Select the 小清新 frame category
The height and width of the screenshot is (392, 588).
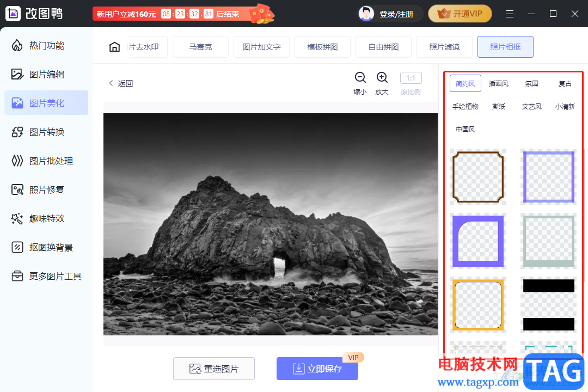tap(565, 107)
